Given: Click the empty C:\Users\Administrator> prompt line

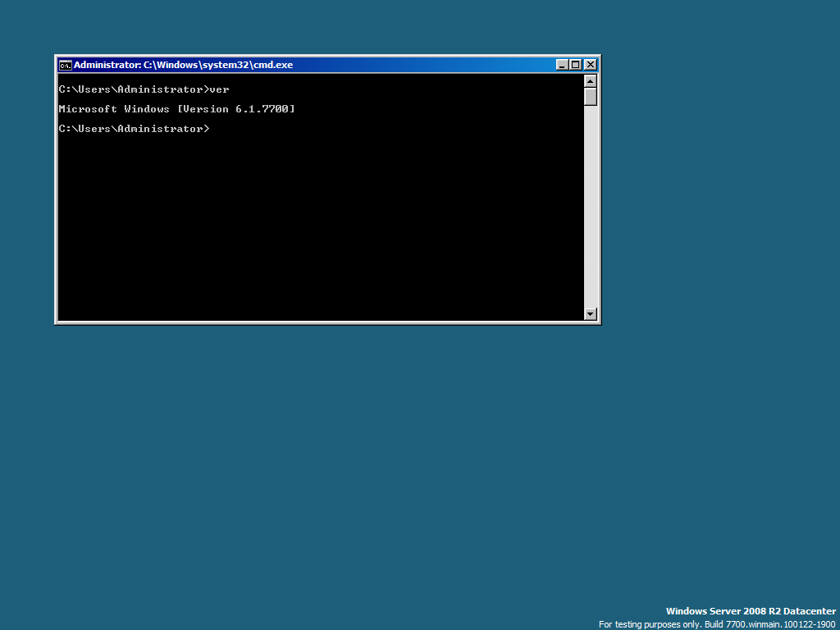Looking at the screenshot, I should [134, 129].
